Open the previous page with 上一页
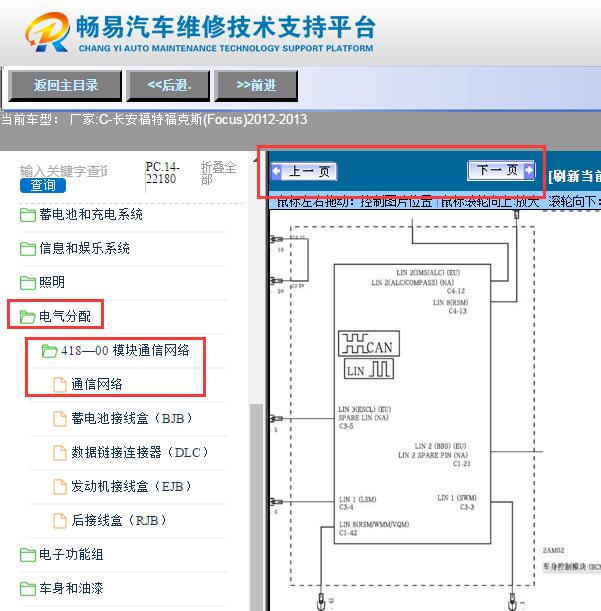 coord(304,171)
